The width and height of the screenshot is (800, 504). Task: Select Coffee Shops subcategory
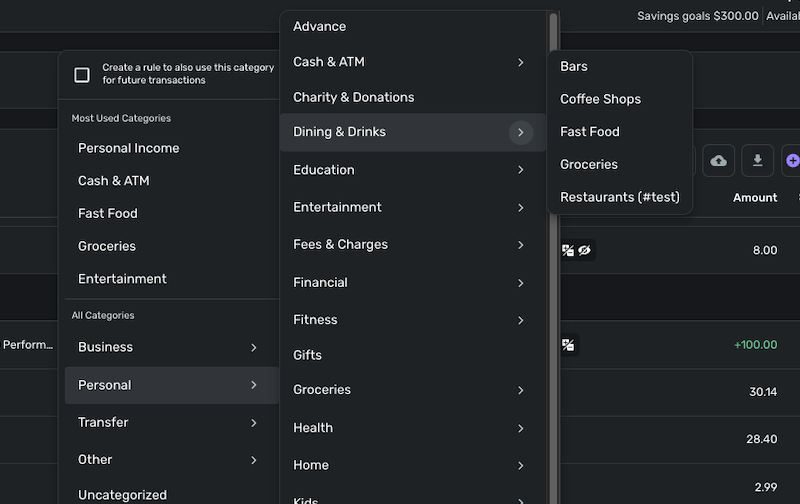tap(600, 99)
